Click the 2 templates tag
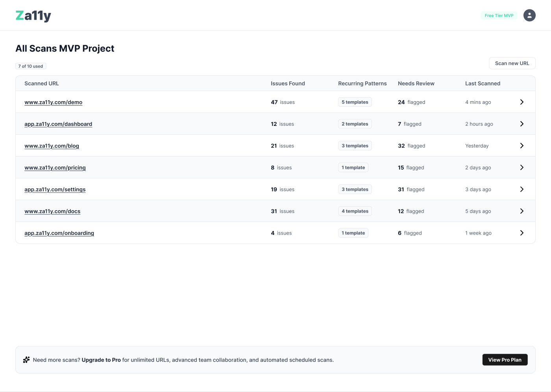This screenshot has height=392, width=551. click(355, 124)
